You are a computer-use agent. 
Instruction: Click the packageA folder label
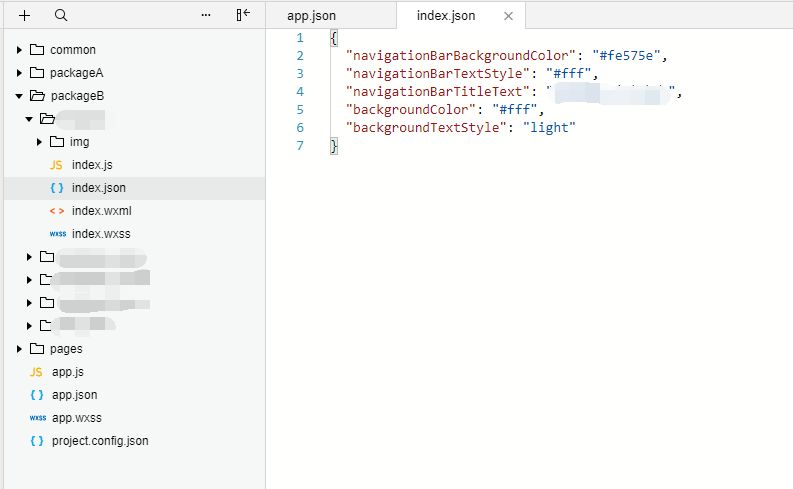point(76,73)
